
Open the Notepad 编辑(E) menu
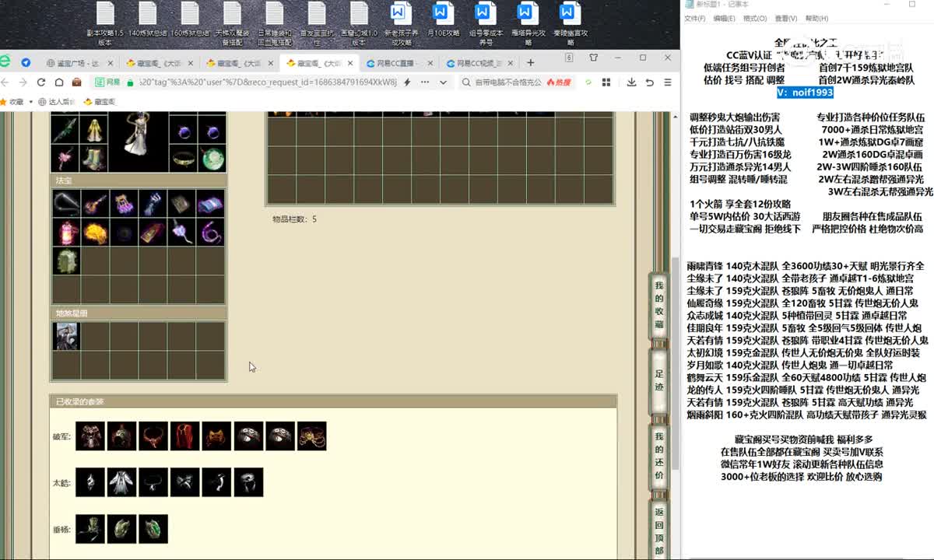click(x=724, y=19)
